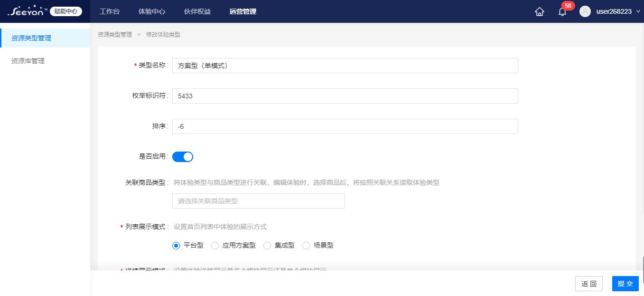Toggle the 是否启用 switch
This screenshot has width=644, height=296.
point(183,157)
